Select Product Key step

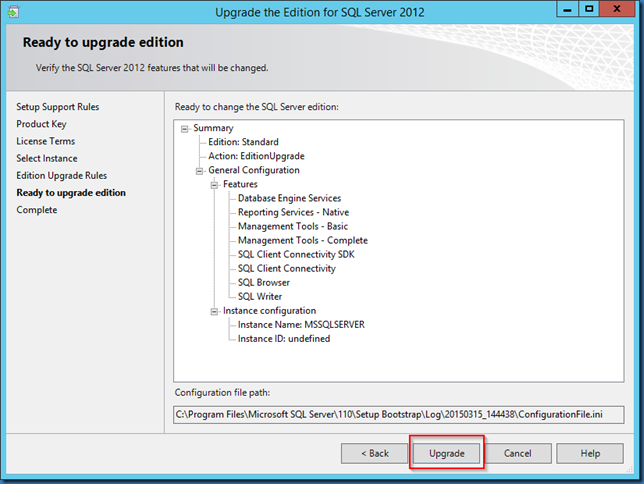click(41, 124)
